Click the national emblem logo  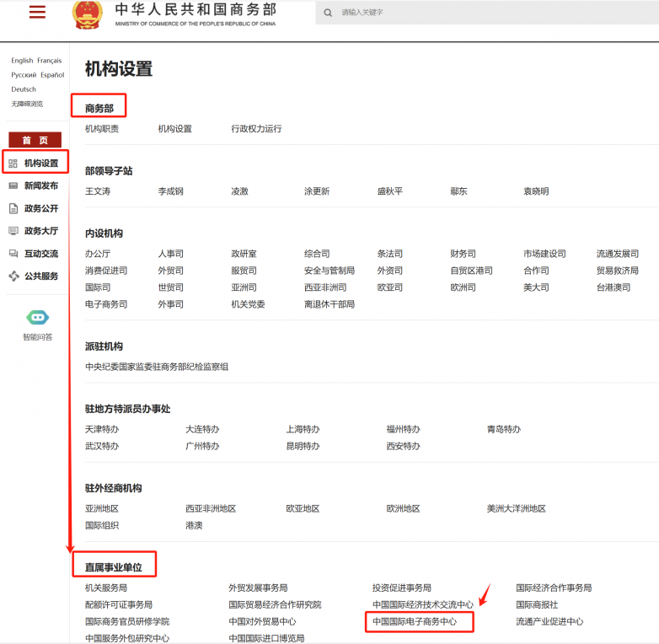pos(88,14)
